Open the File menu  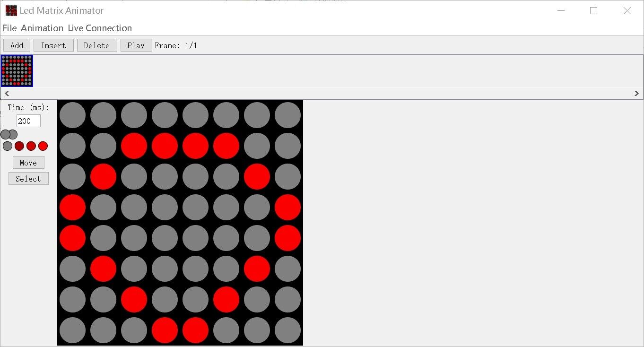pyautogui.click(x=9, y=28)
